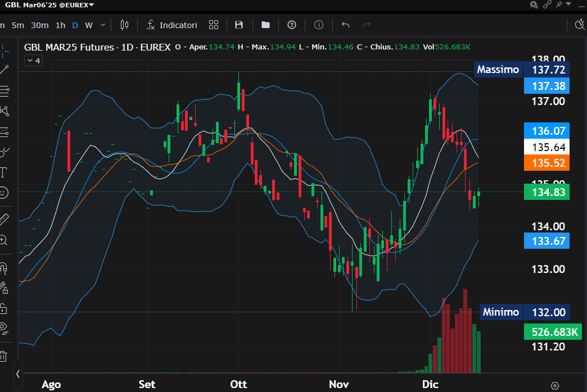
Task: Select the text annotation tool
Action: tap(4, 172)
